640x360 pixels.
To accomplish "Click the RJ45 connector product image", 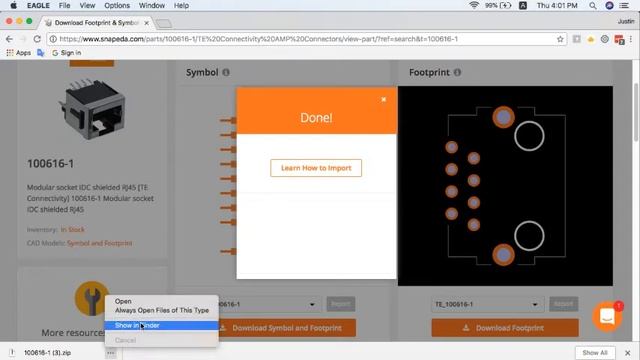I will pos(93,108).
